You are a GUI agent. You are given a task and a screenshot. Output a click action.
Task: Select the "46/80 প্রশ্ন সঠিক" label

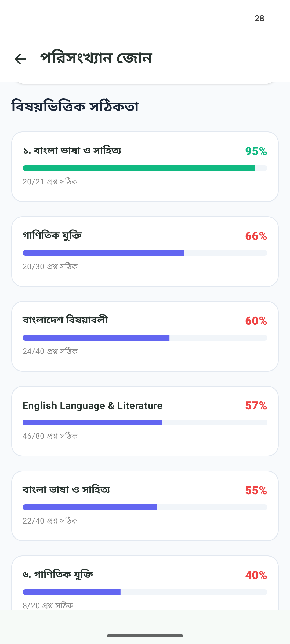50,436
